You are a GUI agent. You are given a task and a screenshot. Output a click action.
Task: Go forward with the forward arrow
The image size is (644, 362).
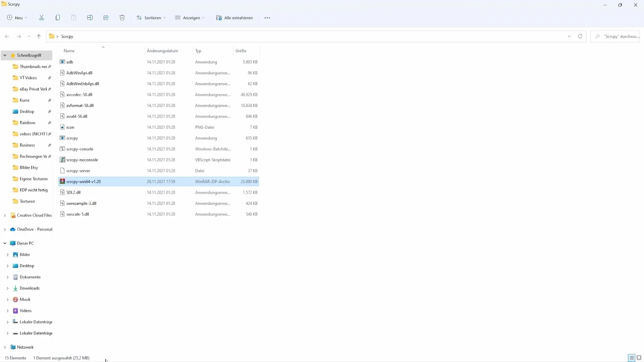(x=19, y=37)
